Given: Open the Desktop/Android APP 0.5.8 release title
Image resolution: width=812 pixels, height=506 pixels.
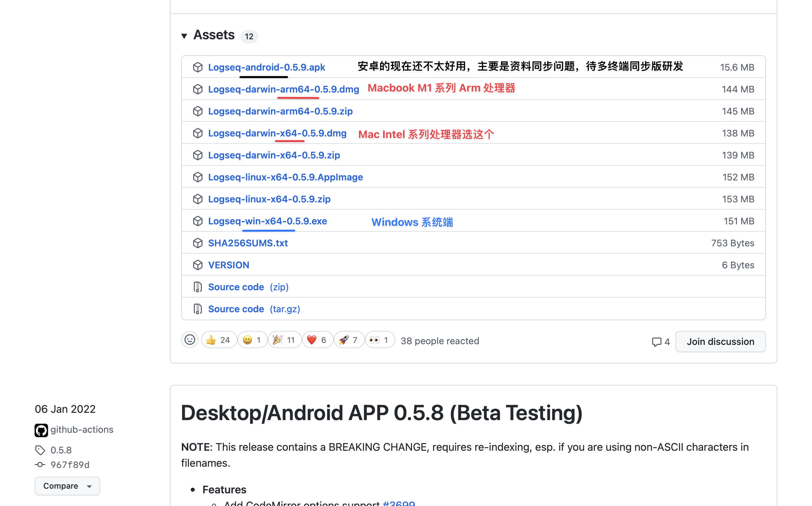Looking at the screenshot, I should click(x=382, y=413).
